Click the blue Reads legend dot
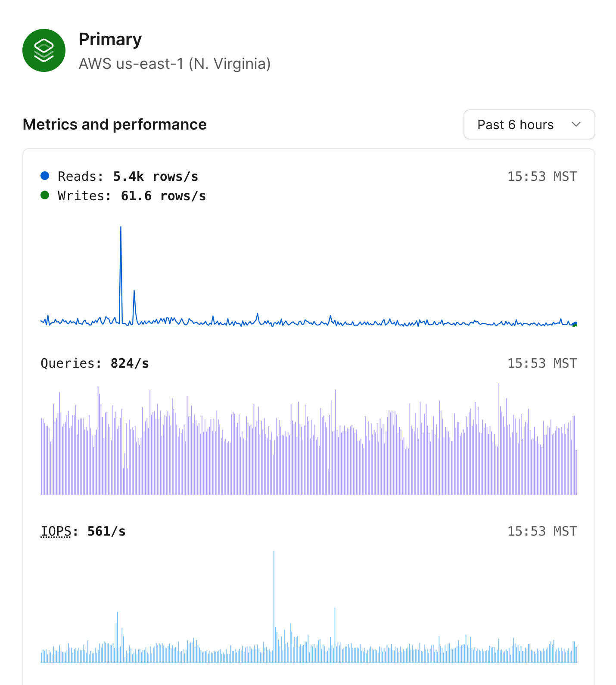This screenshot has width=616, height=685. point(45,175)
